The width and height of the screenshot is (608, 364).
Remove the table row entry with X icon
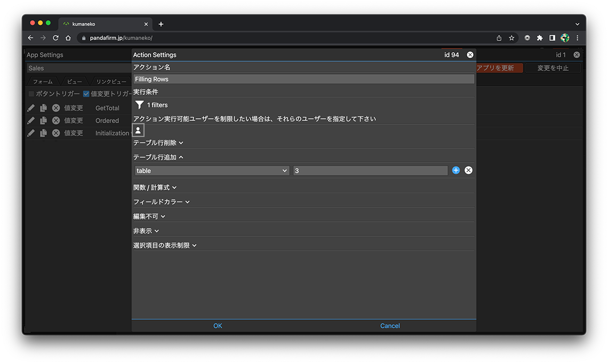[468, 171]
